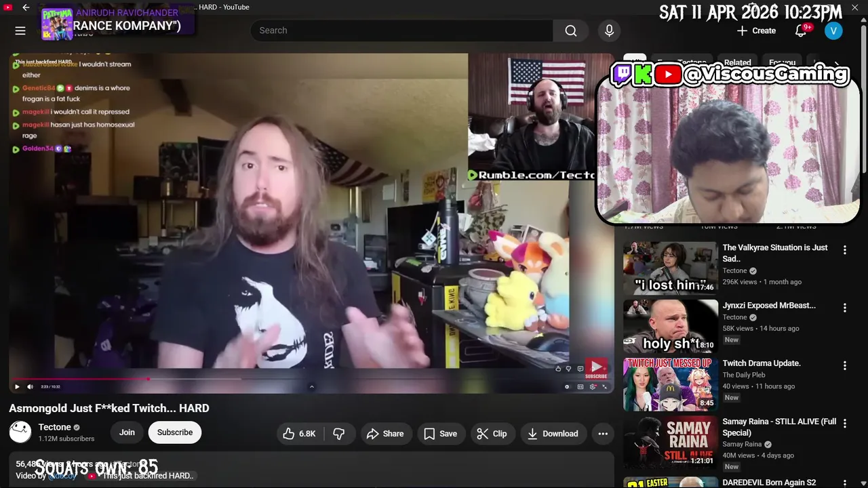Screen dimensions: 868x488
Task: Click the magnifier search button
Action: [x=571, y=30]
